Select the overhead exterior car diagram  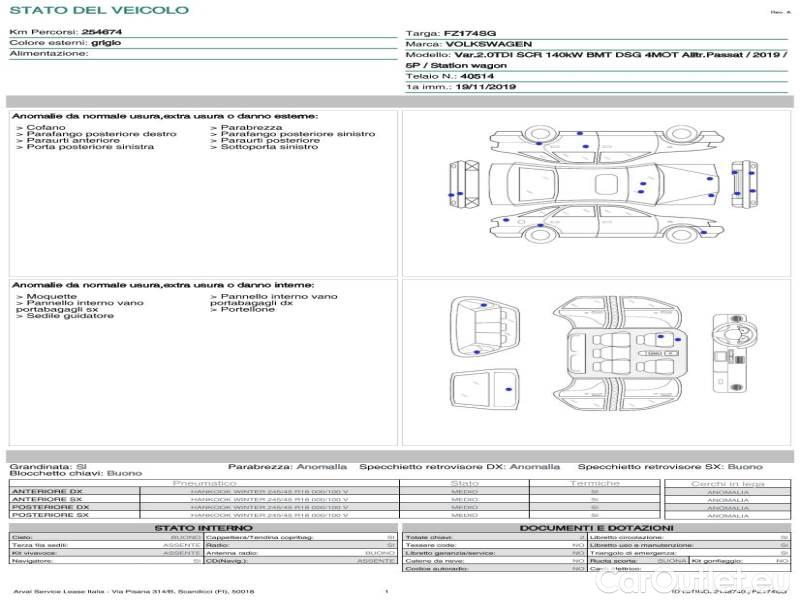pyautogui.click(x=598, y=186)
